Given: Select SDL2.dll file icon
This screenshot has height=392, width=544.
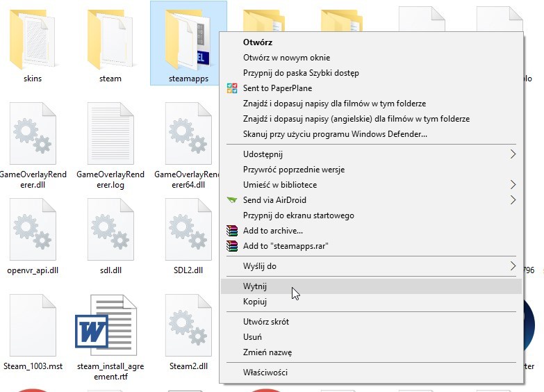Looking at the screenshot, I should pyautogui.click(x=188, y=229).
